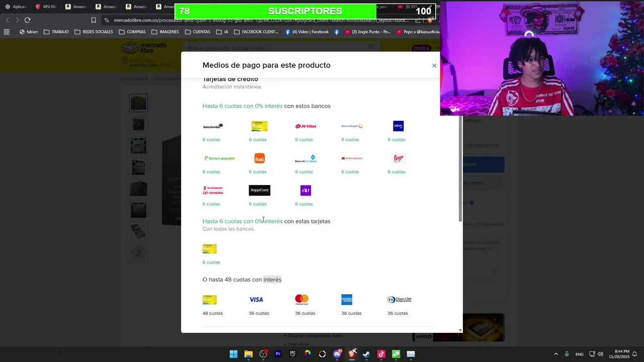Open '(3) Jingle Punks' bookmark
Image resolution: width=644 pixels, height=362 pixels.
(367, 32)
